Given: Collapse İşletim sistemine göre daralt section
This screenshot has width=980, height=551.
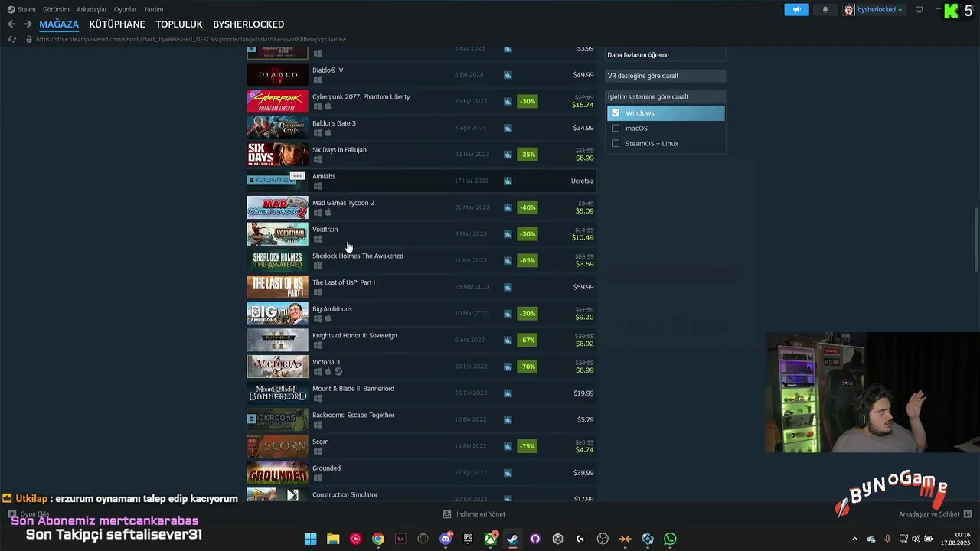Looking at the screenshot, I should [x=665, y=97].
